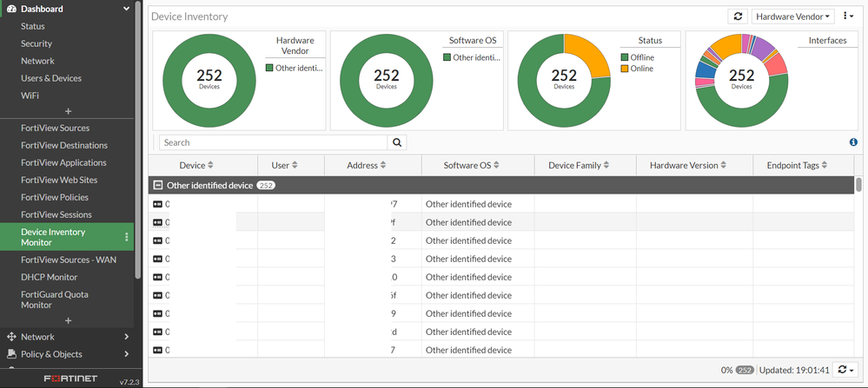Click the plus icon below WiFi

click(68, 112)
